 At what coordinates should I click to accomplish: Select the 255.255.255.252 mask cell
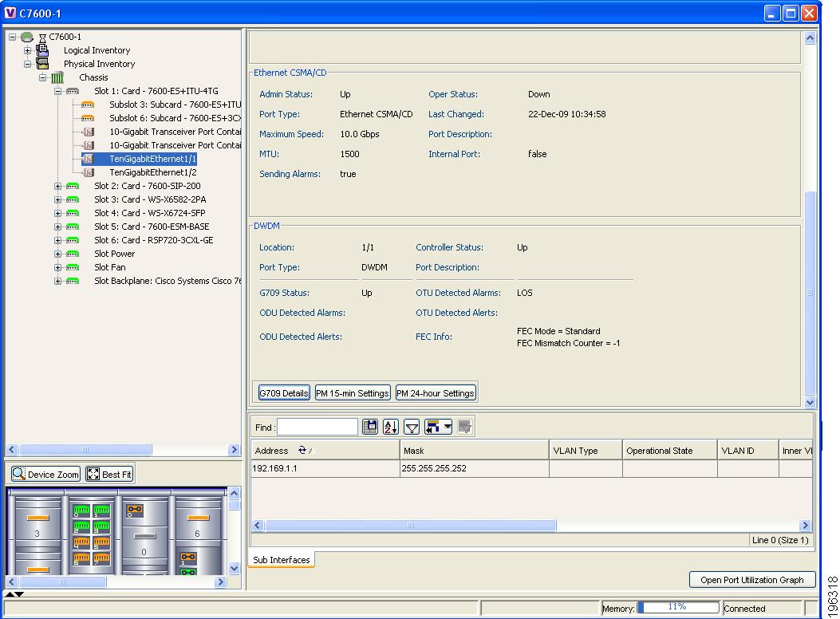[x=474, y=468]
